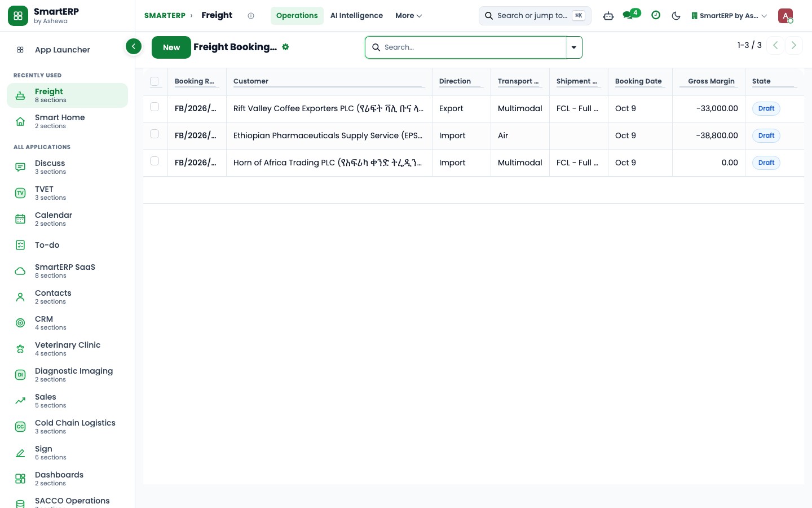Sort by Direction column header

461,81
